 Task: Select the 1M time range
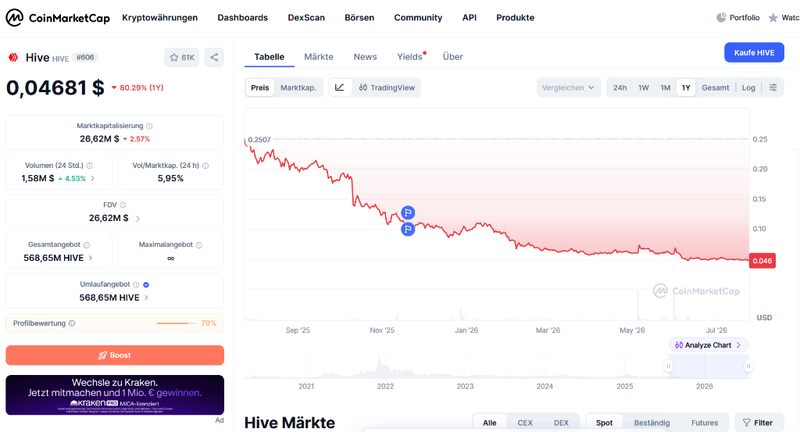tap(665, 88)
